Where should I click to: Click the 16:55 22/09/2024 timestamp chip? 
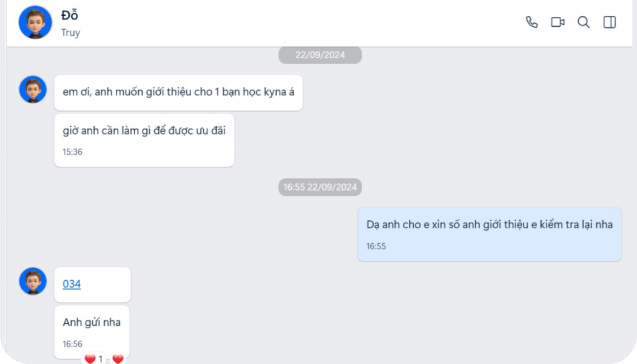click(x=319, y=187)
